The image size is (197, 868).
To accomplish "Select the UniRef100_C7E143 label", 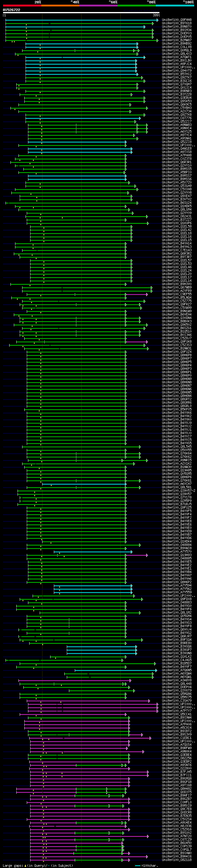I will pyautogui.click(x=177, y=250).
